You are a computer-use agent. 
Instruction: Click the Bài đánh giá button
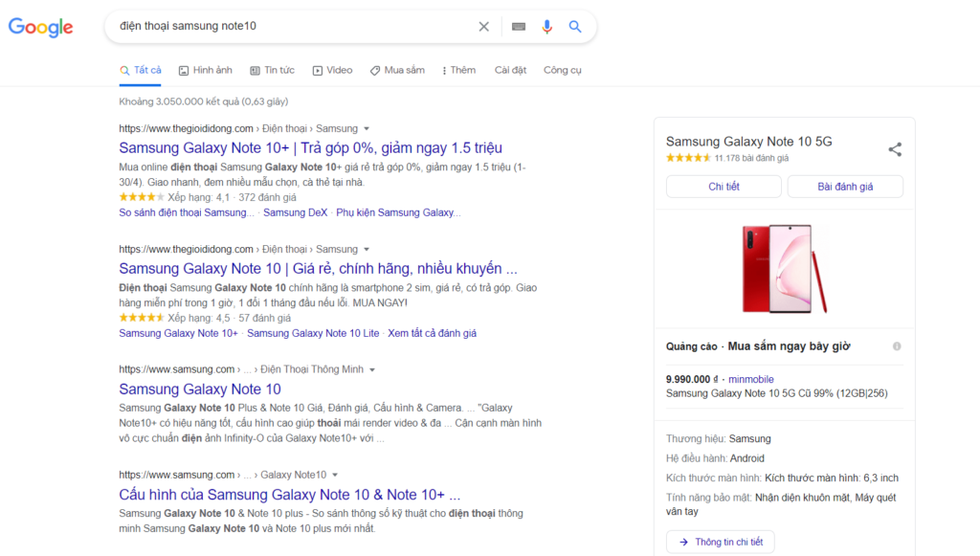click(845, 187)
